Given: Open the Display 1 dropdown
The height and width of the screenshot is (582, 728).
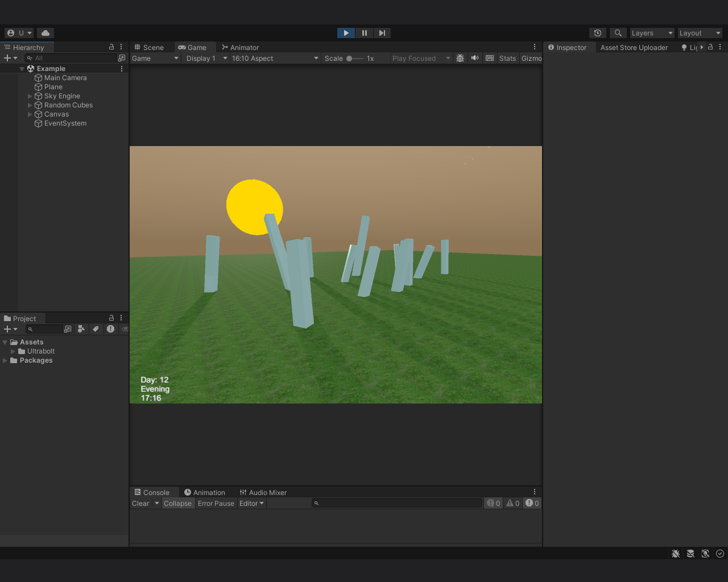Looking at the screenshot, I should pyautogui.click(x=206, y=59).
